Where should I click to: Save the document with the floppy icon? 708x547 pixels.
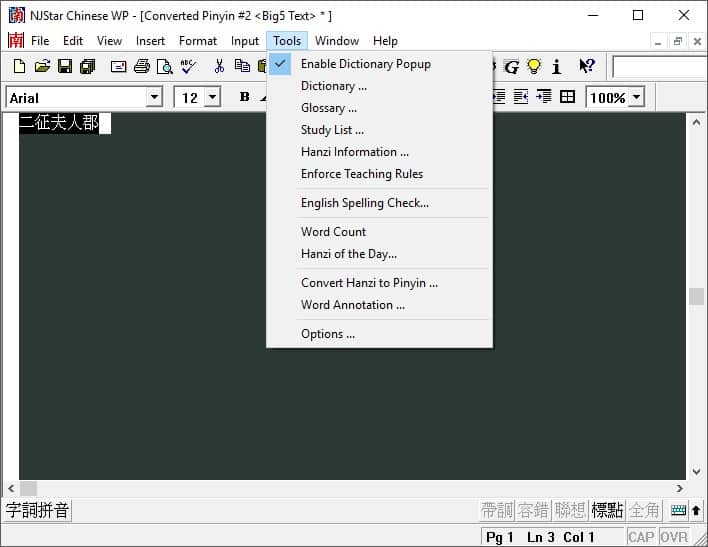coord(65,66)
